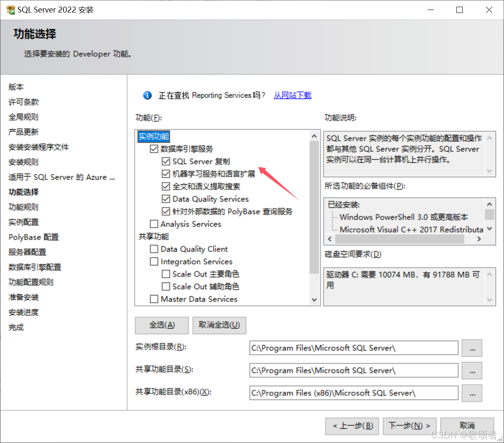Click the 取消 button

[x=467, y=426]
